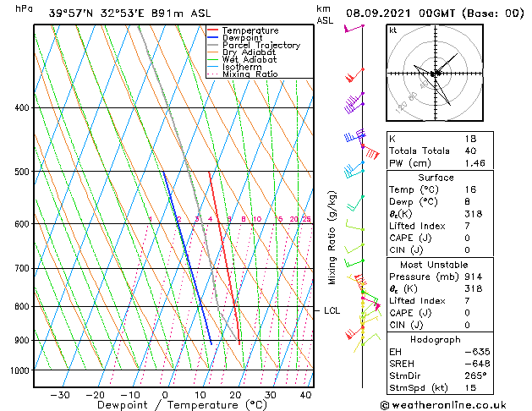This screenshot has height=411, width=532.
Task: Click the Mixing Ratio legend entry
Action: (x=250, y=74)
